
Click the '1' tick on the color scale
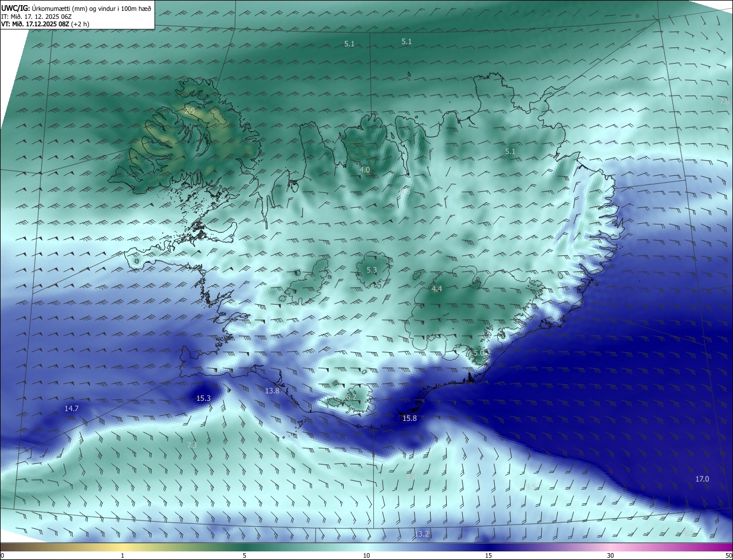point(123,555)
